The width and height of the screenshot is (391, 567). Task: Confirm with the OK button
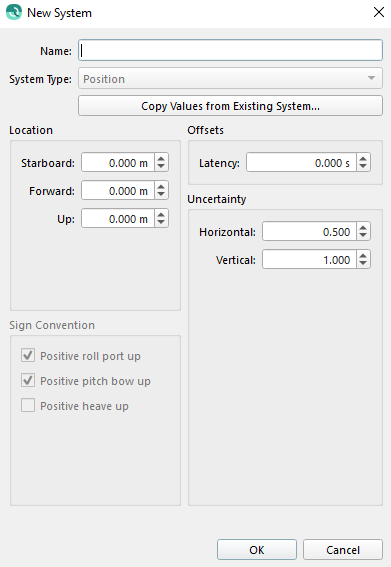coord(257,550)
